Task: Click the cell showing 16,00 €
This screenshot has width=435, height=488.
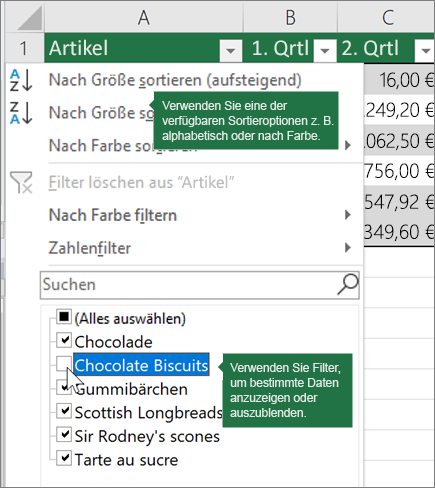Action: click(399, 80)
